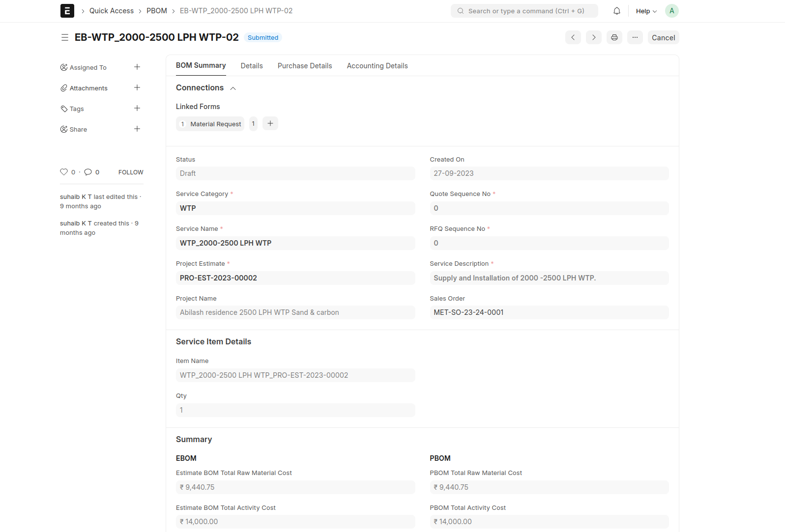Add a tag with plus icon
785x532 pixels.
(x=137, y=109)
